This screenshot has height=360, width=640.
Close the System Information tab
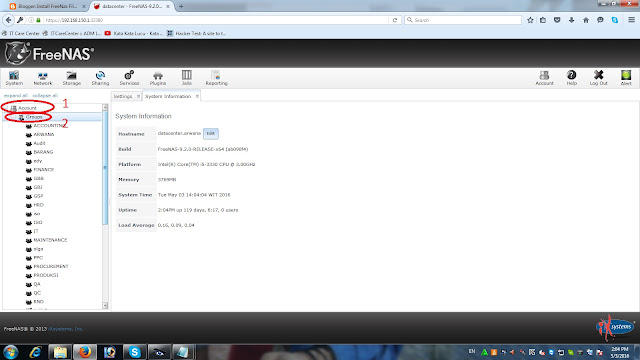click(197, 96)
